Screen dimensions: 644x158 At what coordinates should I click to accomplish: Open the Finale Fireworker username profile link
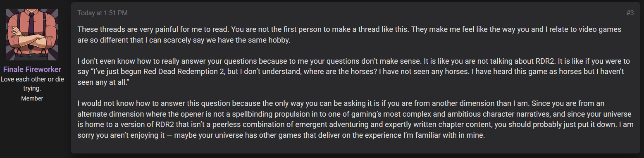(x=32, y=69)
